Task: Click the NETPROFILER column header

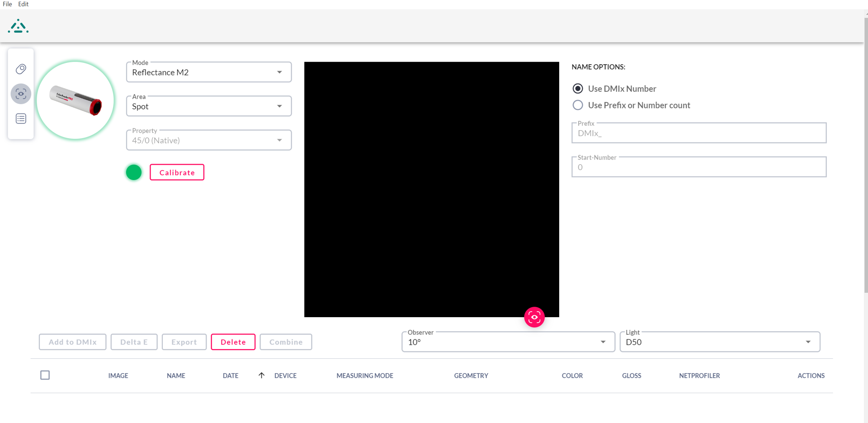Action: point(699,375)
